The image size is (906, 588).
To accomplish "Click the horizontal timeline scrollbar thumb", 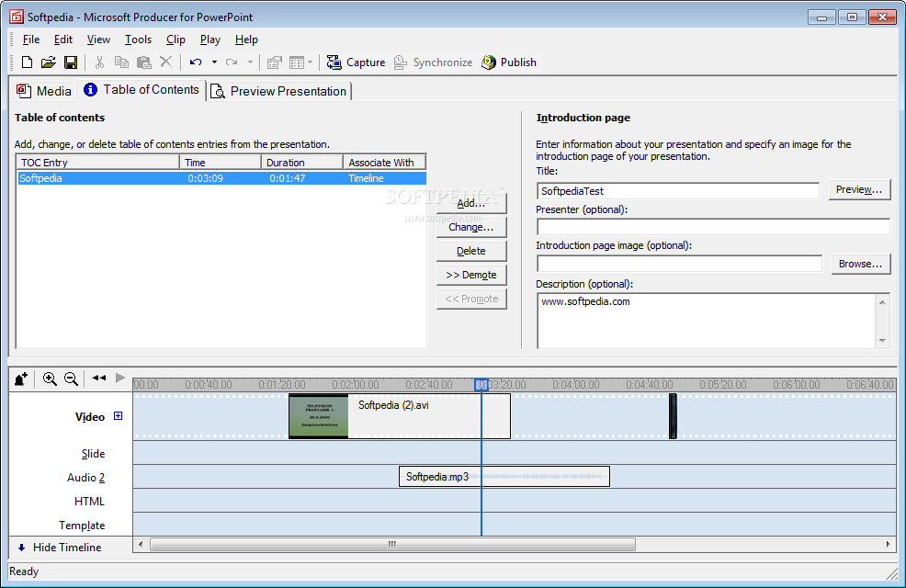I will click(393, 544).
